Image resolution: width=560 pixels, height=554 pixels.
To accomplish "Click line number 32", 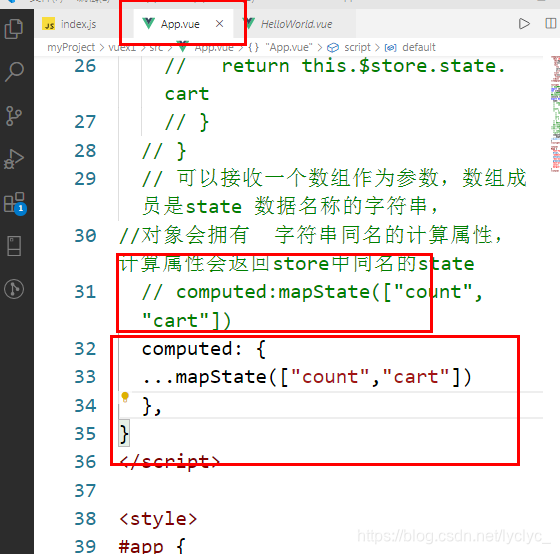I will coord(85,349).
